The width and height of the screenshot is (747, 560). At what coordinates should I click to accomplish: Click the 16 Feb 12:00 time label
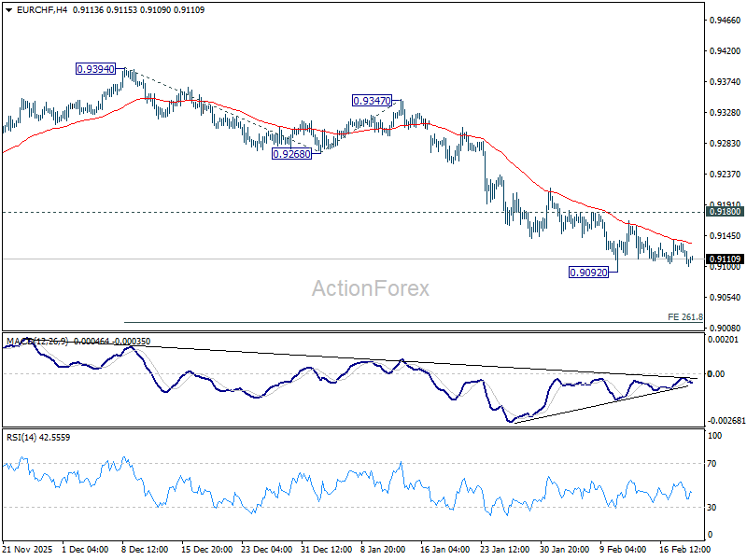click(684, 549)
